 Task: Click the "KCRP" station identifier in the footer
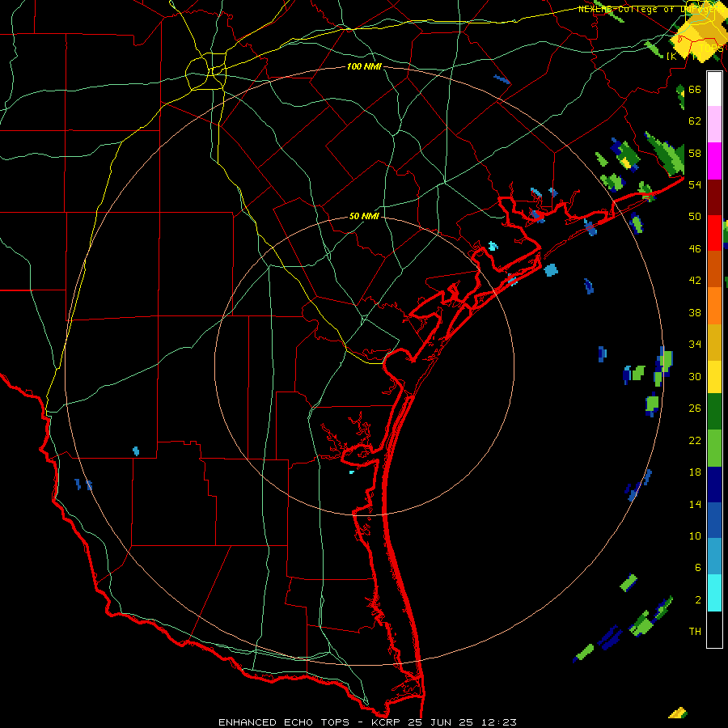(387, 722)
